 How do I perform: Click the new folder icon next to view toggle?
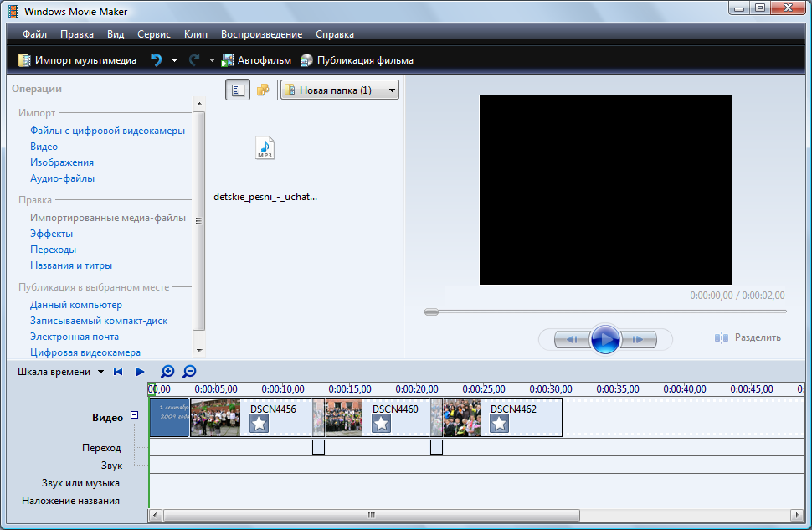[263, 90]
